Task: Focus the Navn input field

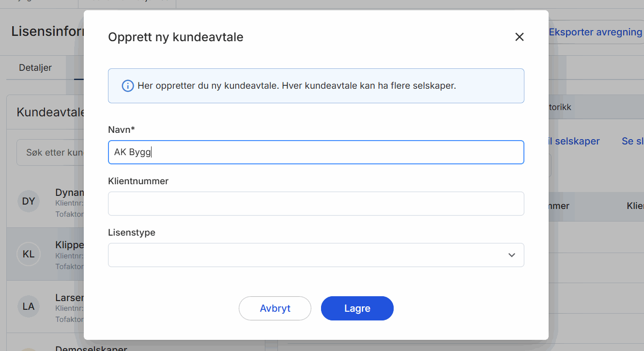Action: click(316, 152)
